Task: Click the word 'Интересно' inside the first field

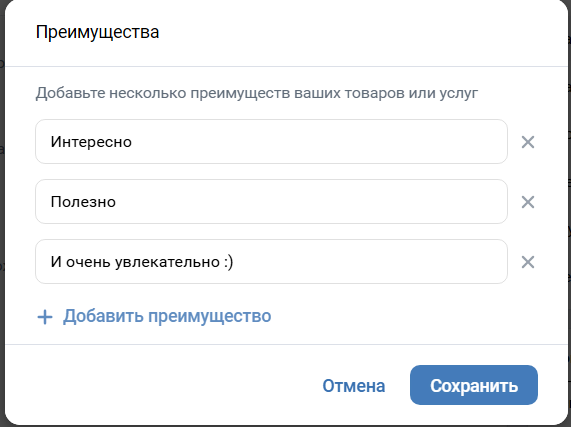Action: [91, 142]
